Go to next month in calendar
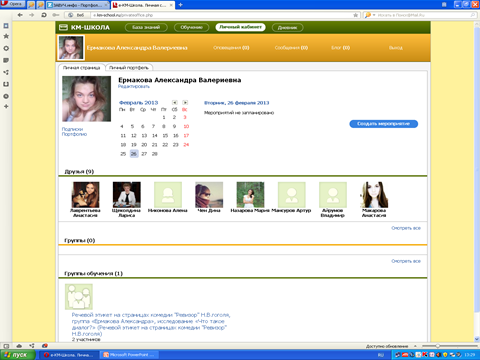The height and width of the screenshot is (360, 480). (x=185, y=103)
